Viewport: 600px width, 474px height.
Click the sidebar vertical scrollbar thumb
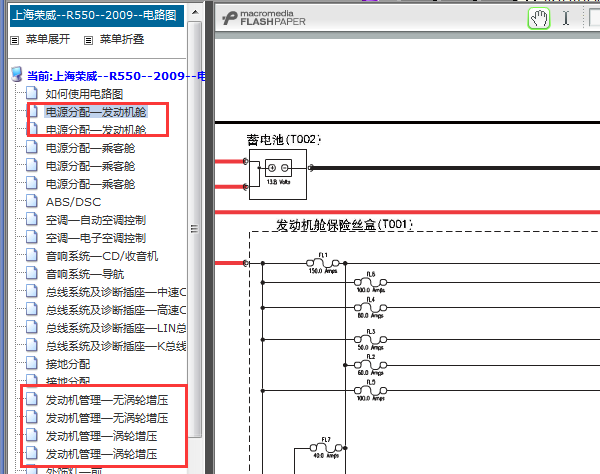pyautogui.click(x=195, y=229)
